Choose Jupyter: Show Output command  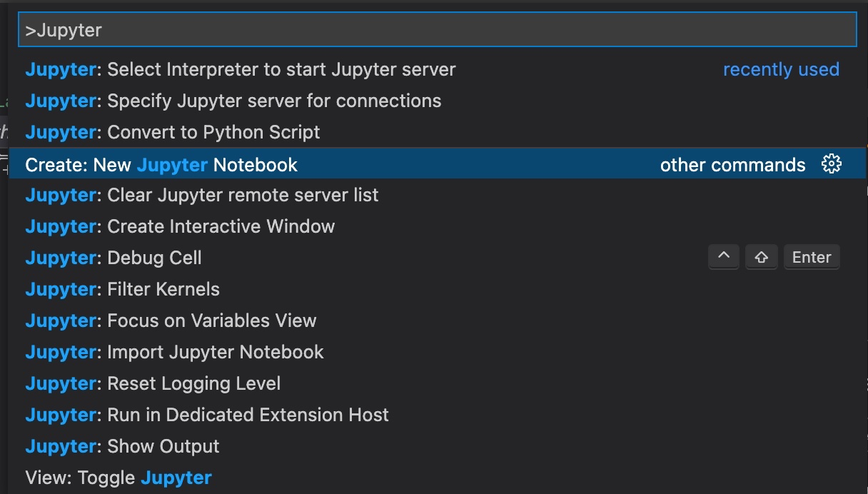point(437,446)
